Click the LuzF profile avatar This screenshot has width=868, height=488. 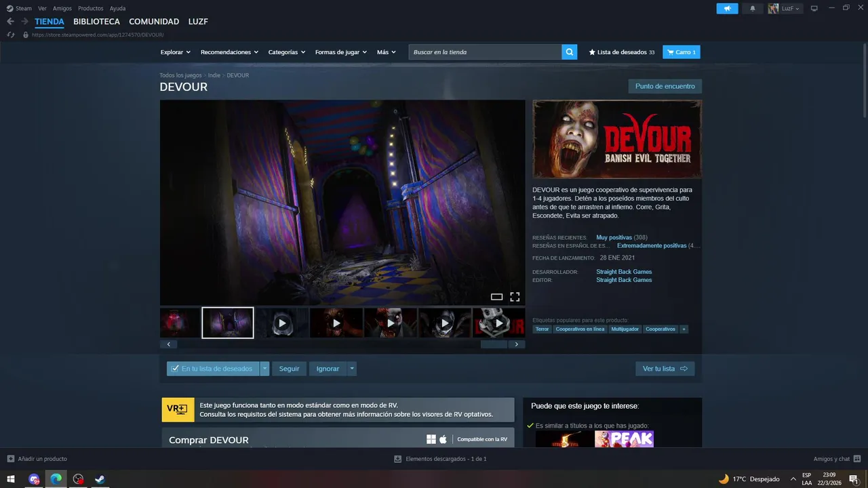773,8
